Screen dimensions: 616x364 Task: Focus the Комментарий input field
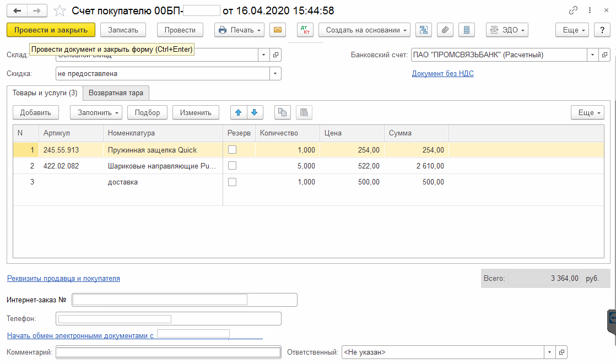click(169, 352)
